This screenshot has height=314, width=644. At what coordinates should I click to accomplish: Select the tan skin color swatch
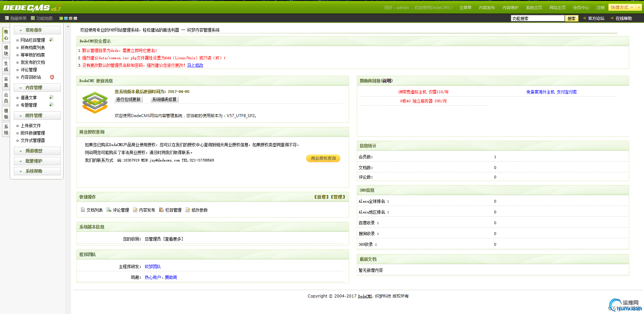pyautogui.click(x=71, y=18)
